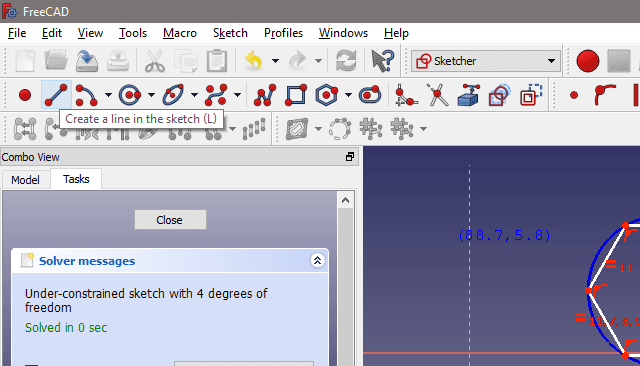Click the grayed Redo arrow
Viewport: 640px width, 366px height.
point(297,61)
